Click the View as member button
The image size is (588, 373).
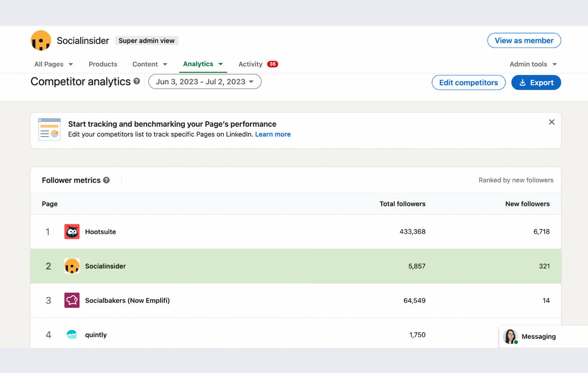[x=524, y=41]
